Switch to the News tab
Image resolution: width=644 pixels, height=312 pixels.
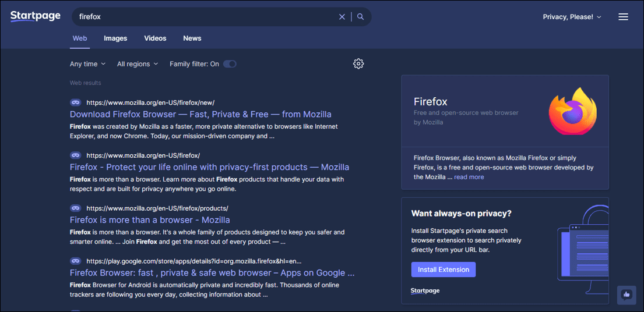tap(192, 38)
